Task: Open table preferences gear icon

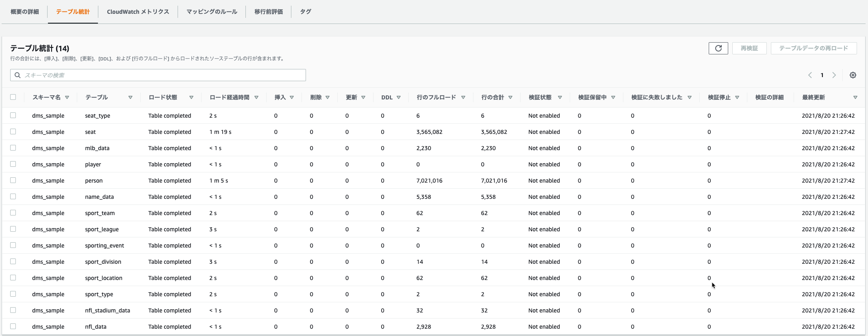Action: tap(853, 75)
